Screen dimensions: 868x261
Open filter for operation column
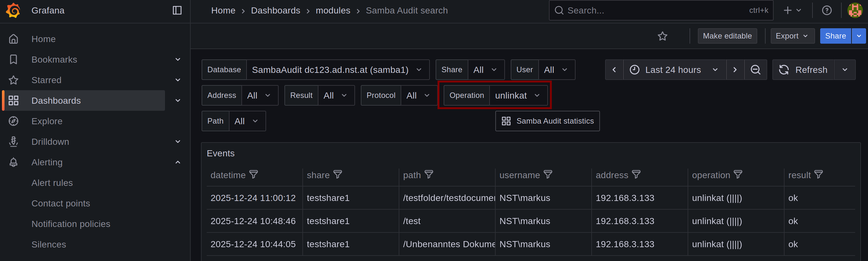point(738,174)
